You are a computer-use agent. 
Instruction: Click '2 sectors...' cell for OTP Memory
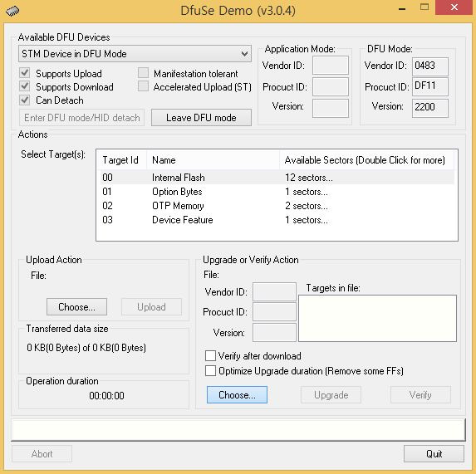pos(307,206)
